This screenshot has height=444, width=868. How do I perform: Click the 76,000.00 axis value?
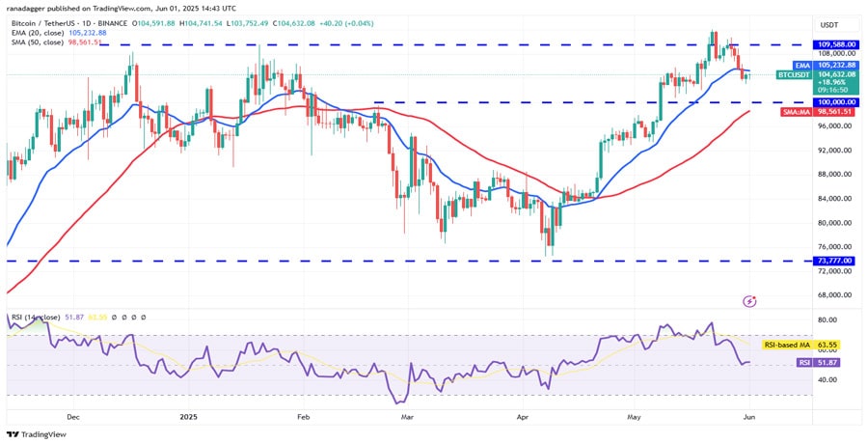[x=835, y=247]
